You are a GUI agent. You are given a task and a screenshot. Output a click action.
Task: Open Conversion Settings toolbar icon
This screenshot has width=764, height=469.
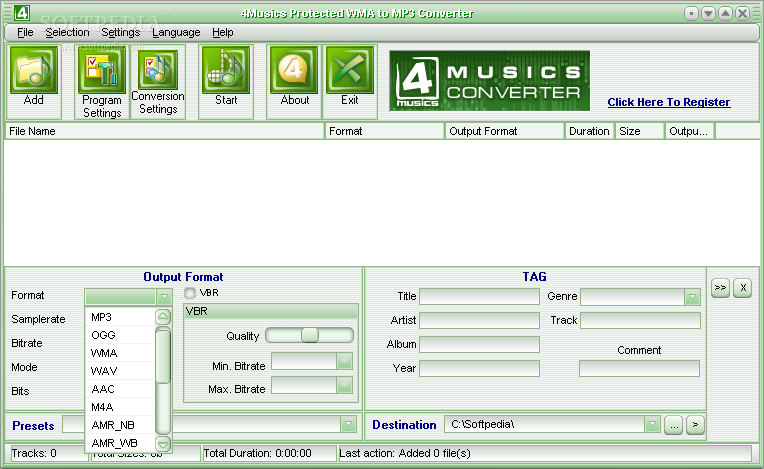pyautogui.click(x=158, y=70)
